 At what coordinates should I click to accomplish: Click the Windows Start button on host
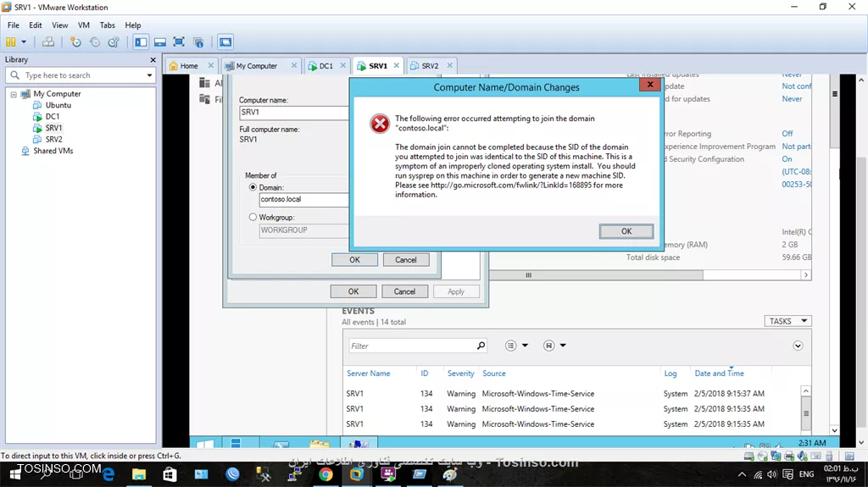click(x=14, y=474)
